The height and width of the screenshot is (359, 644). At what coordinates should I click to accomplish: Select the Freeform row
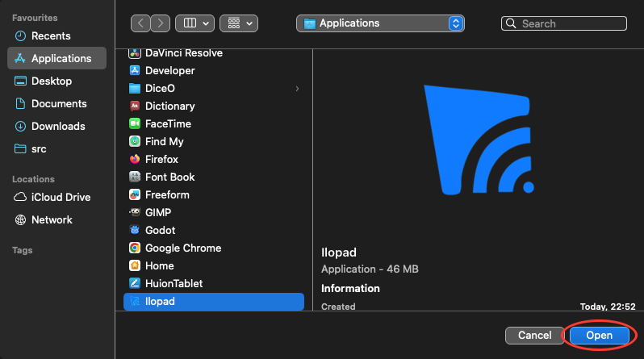pos(214,194)
